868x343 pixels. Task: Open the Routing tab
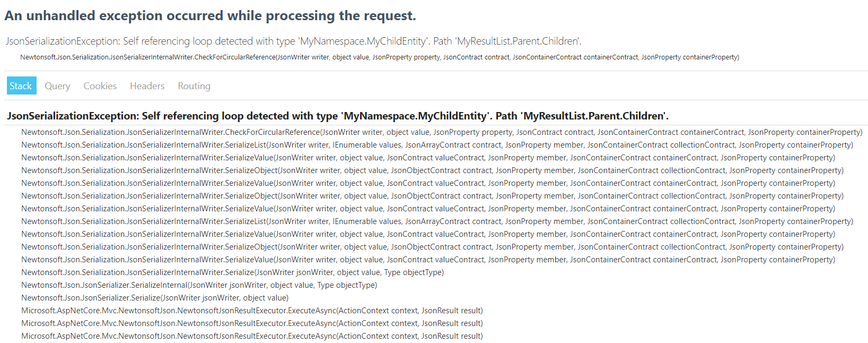coord(194,85)
